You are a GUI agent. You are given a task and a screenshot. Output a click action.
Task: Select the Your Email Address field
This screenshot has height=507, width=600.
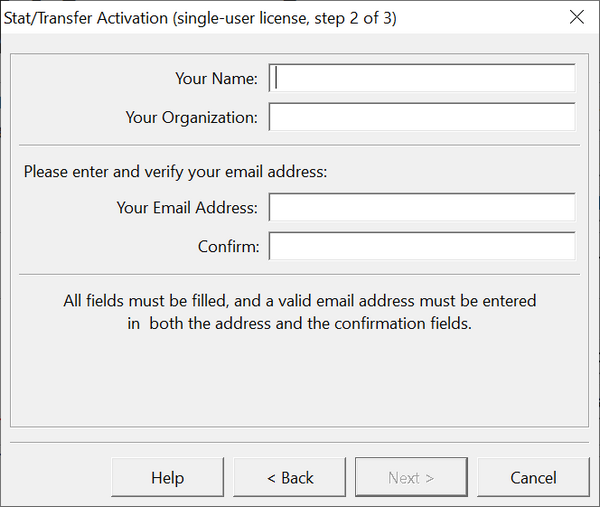(x=421, y=207)
